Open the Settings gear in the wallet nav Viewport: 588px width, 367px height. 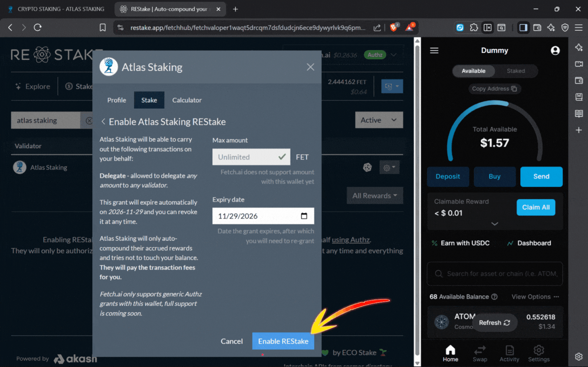539,353
